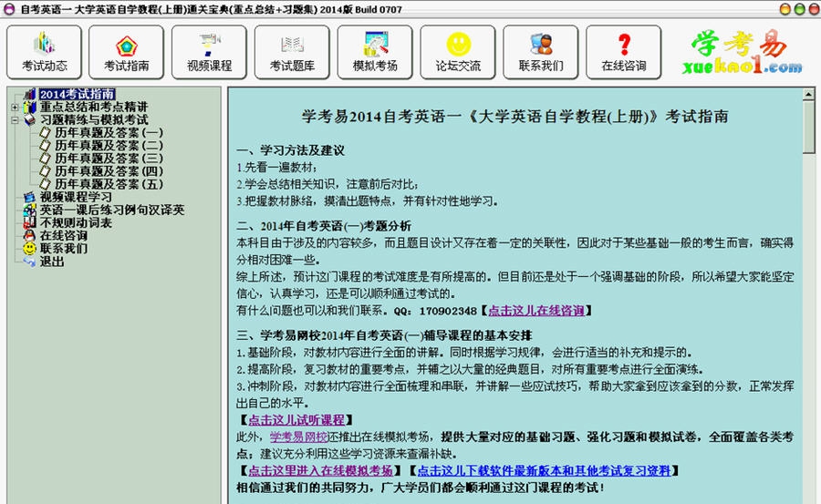This screenshot has width=821, height=504.
Task: Click the book icon beside 2014考试指南
Action: pos(30,94)
